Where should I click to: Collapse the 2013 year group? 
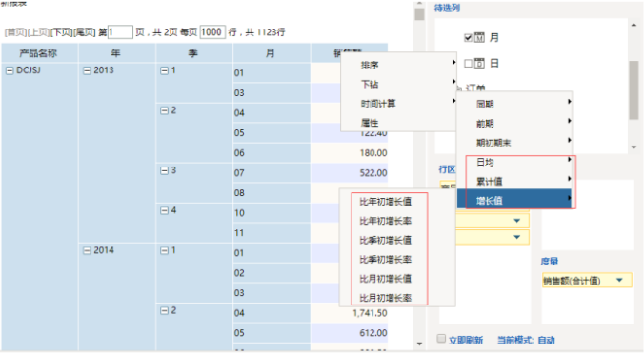(x=87, y=70)
